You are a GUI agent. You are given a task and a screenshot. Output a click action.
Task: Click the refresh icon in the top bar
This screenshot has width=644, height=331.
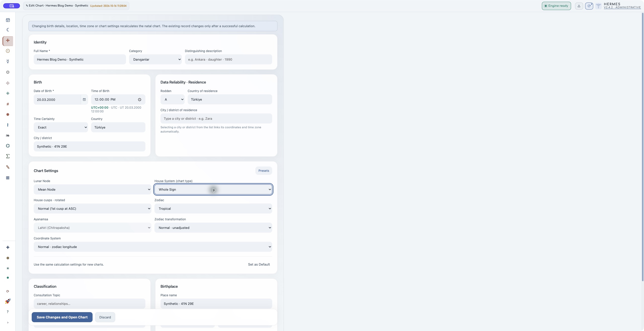[x=589, y=6]
